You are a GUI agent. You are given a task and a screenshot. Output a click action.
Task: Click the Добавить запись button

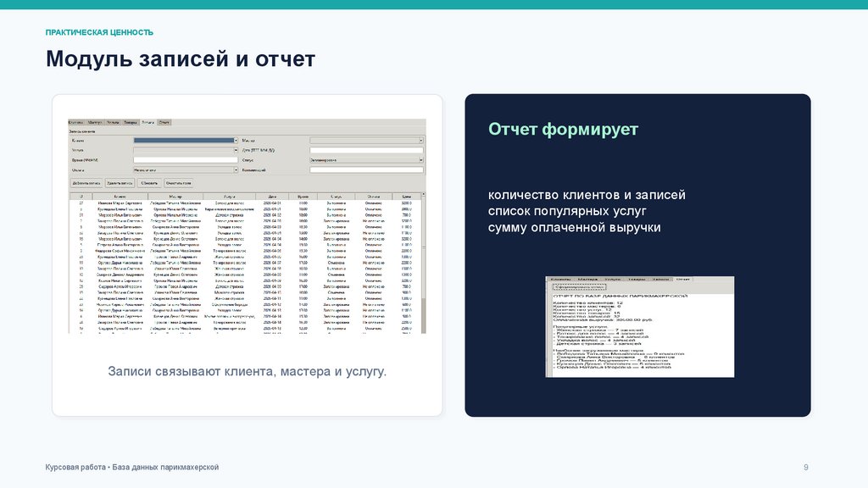point(86,183)
